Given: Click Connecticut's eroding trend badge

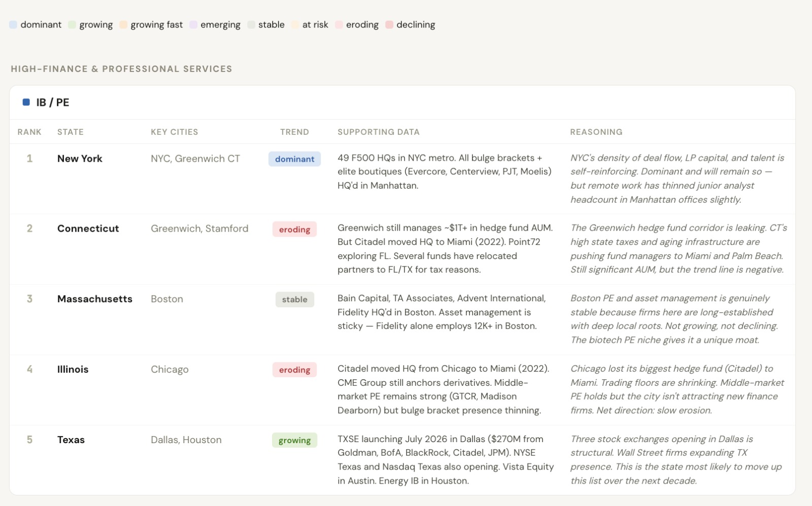Looking at the screenshot, I should 294,230.
